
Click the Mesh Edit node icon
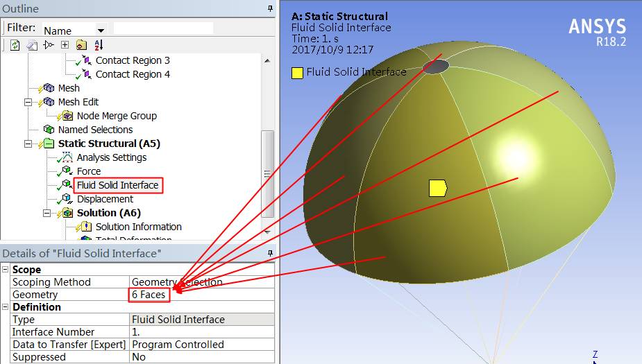(x=49, y=102)
